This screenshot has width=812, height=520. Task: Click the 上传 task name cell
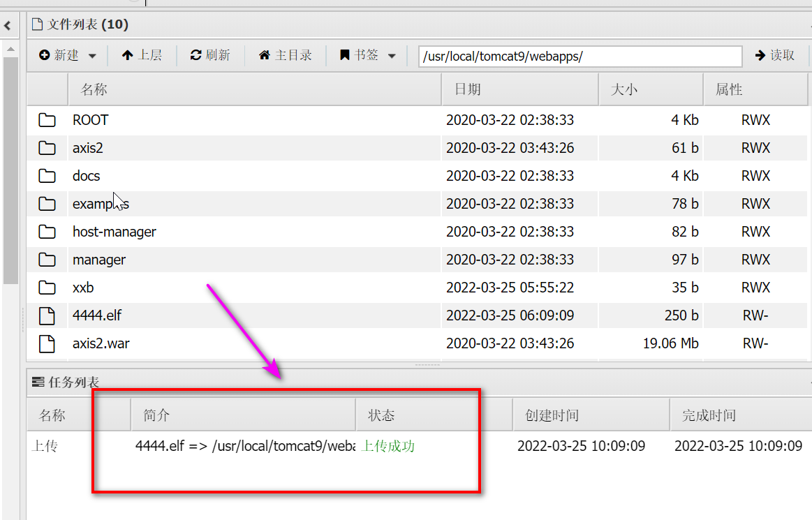[45, 446]
